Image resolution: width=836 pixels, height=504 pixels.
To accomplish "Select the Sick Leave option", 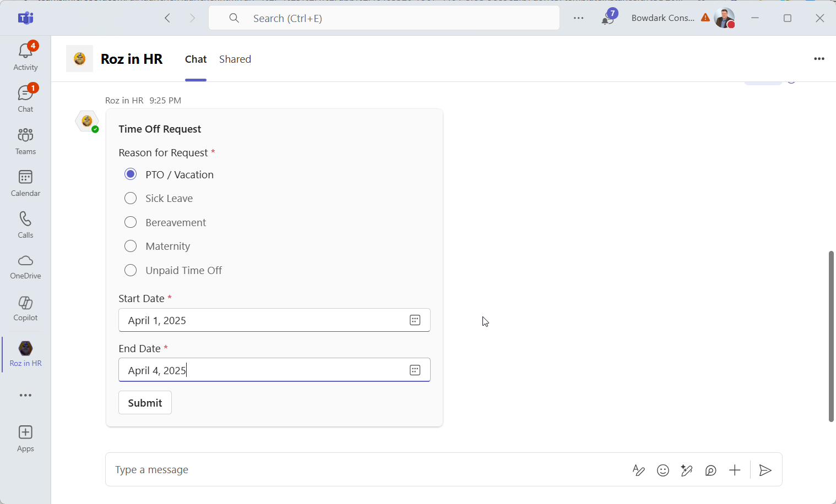I will 131,198.
